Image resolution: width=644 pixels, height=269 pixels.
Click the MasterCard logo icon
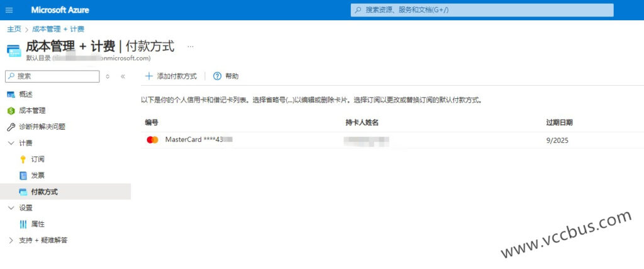(x=152, y=140)
